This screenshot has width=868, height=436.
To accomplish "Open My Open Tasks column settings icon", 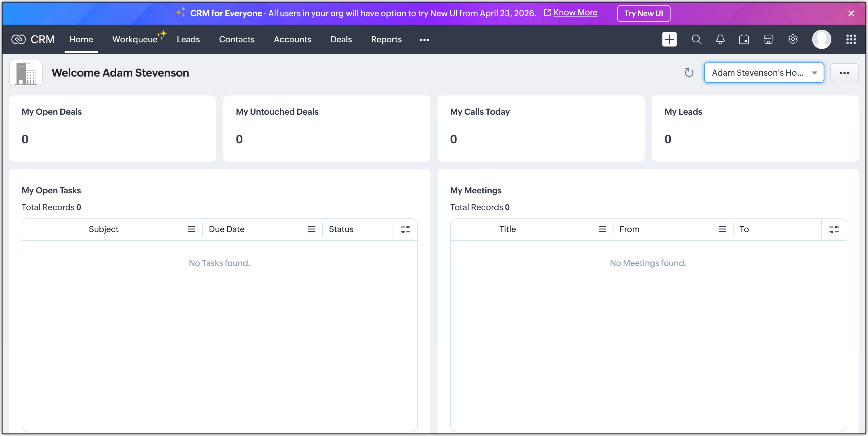I will point(405,229).
